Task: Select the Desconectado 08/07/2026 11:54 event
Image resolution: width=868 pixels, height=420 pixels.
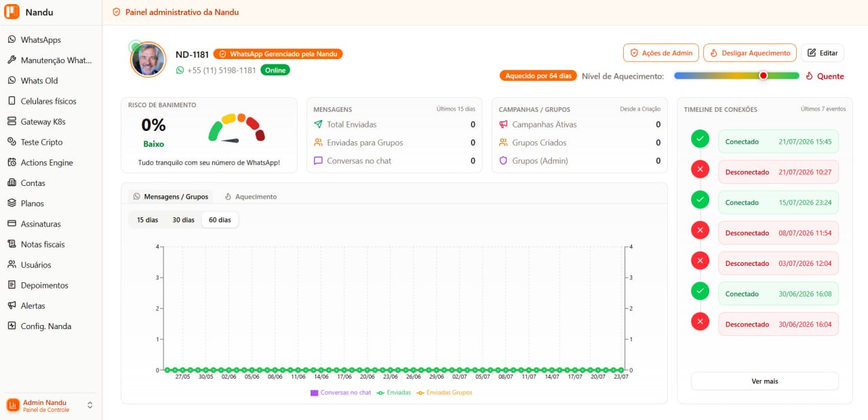Action: (x=778, y=233)
